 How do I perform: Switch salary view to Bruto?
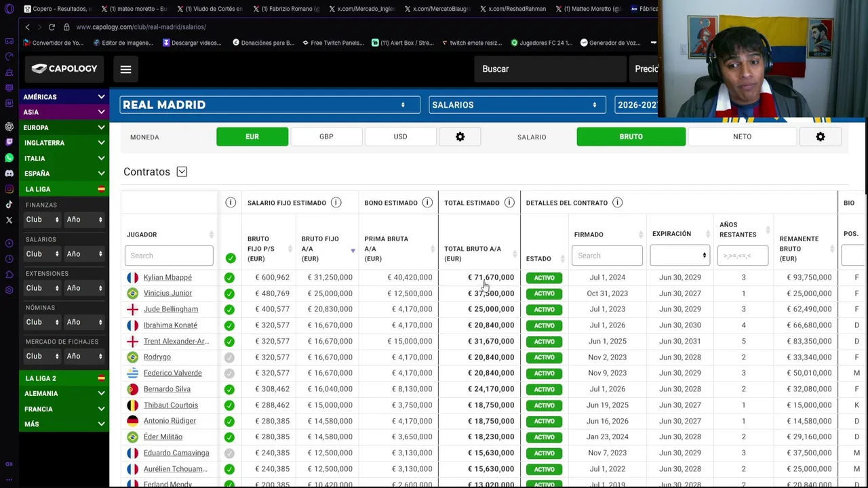pyautogui.click(x=631, y=137)
